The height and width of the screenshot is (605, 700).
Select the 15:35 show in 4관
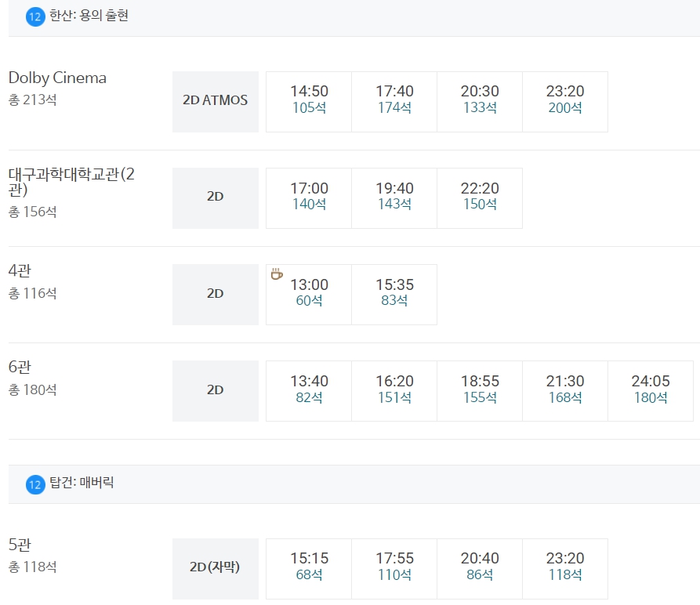394,294
